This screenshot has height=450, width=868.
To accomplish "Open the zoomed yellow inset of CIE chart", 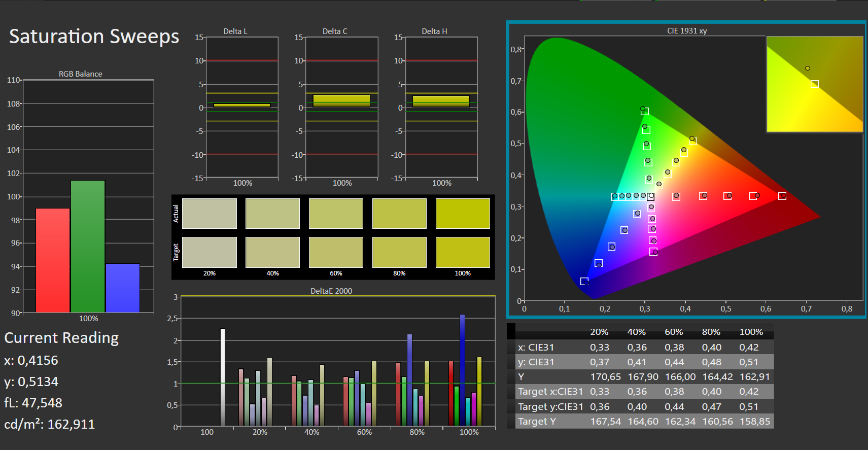I will point(814,84).
